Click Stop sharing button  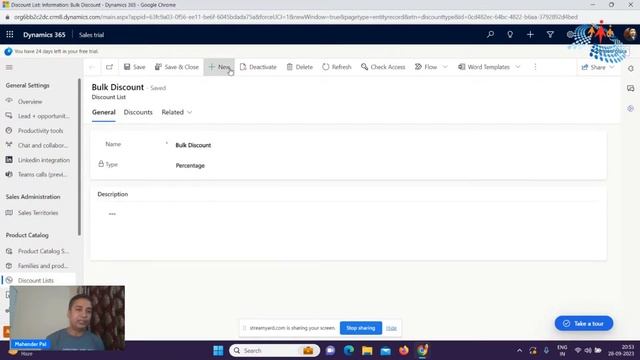361,328
